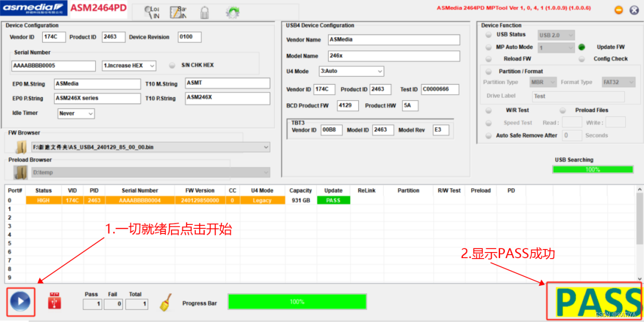Start the process with the blue play button
644x322 pixels.
[x=20, y=302]
